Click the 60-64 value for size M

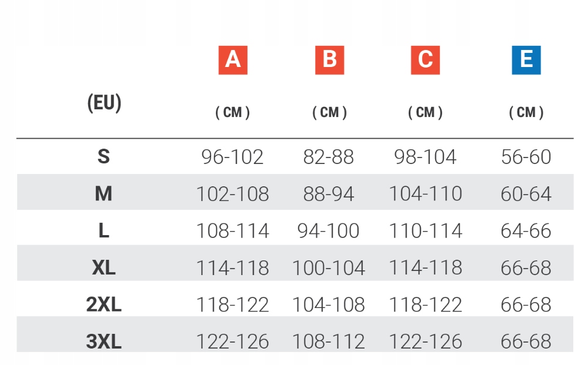(526, 194)
